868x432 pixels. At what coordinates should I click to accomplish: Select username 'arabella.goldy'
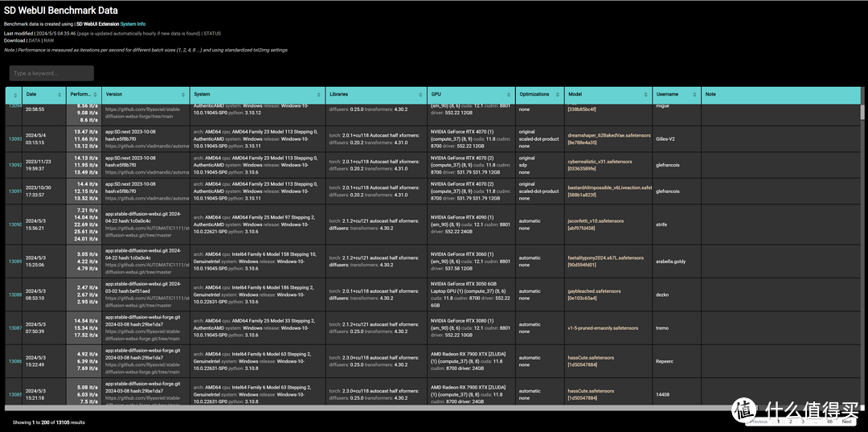(x=669, y=261)
